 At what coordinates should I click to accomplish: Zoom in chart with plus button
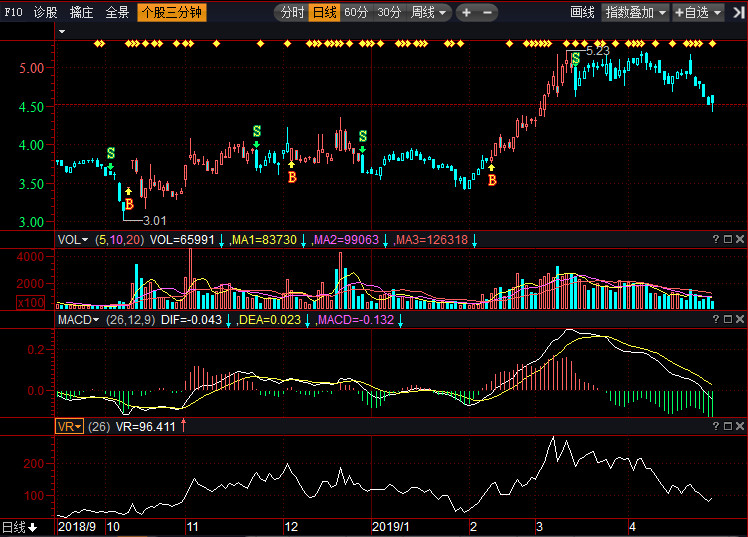466,12
